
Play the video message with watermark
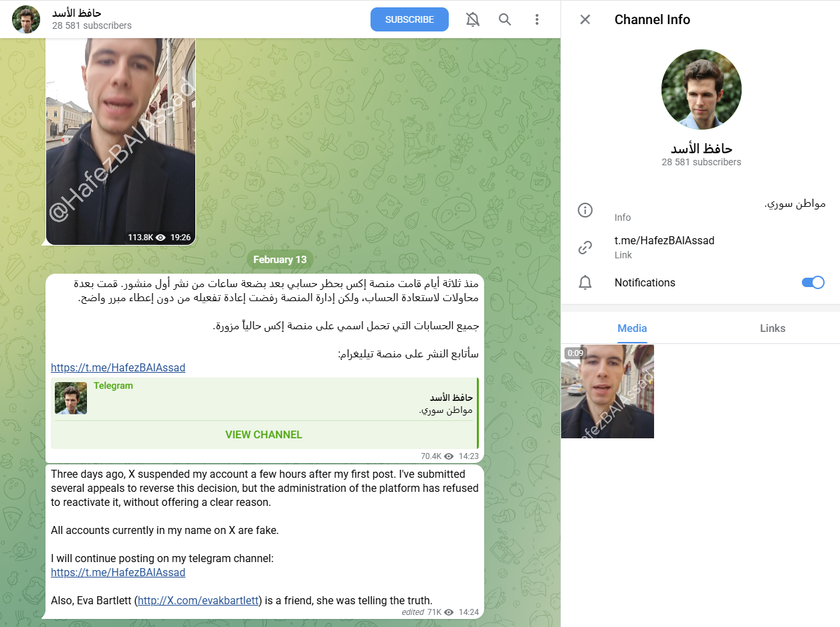tap(121, 141)
